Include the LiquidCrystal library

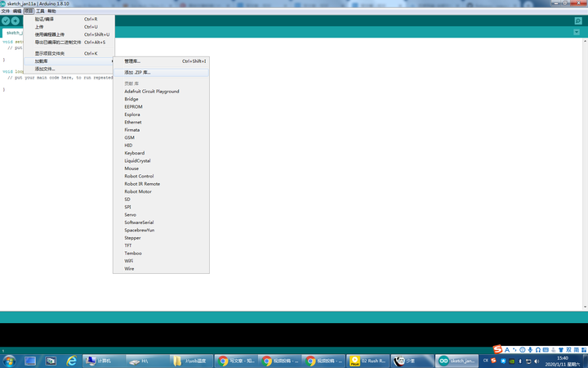pyautogui.click(x=161, y=161)
